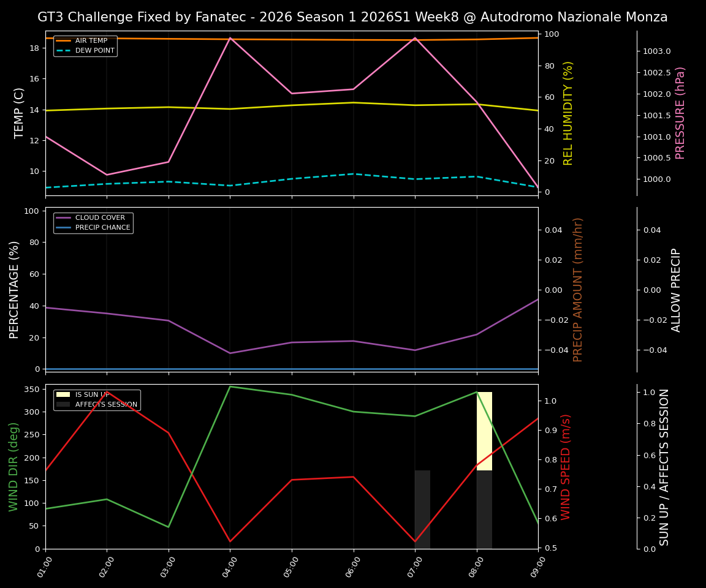This screenshot has width=706, height=588.
Task: Toggle the IS SUN UP overlay in legend
Action: [88, 395]
